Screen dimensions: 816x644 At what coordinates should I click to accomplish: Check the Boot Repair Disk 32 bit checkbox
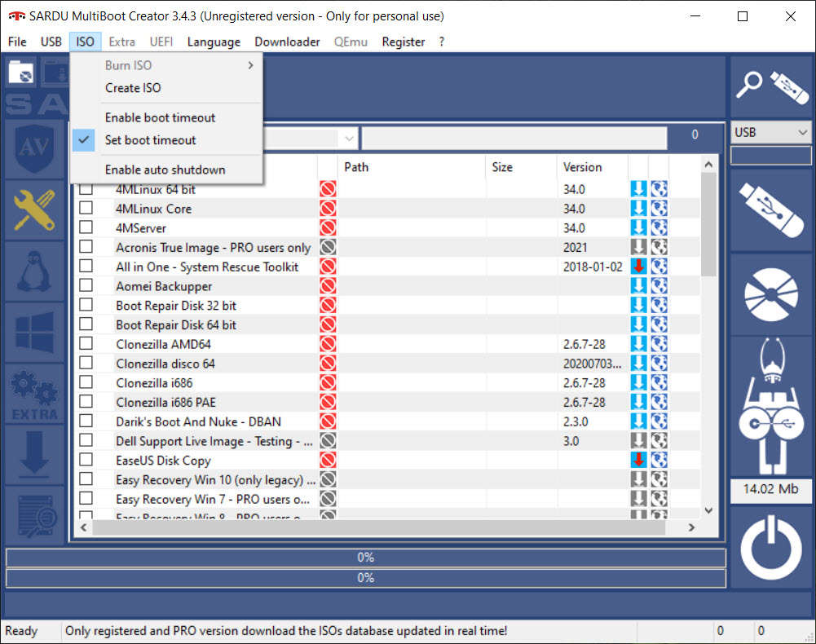pos(86,305)
